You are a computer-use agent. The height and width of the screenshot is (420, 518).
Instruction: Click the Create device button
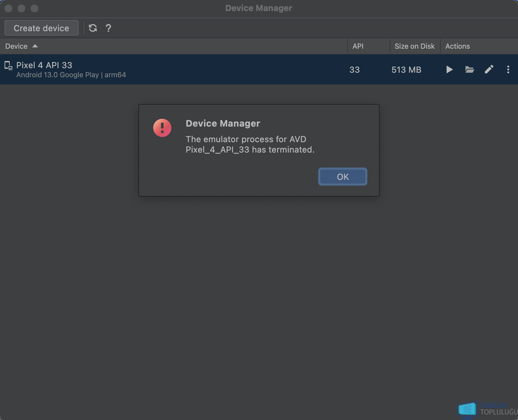tap(42, 28)
